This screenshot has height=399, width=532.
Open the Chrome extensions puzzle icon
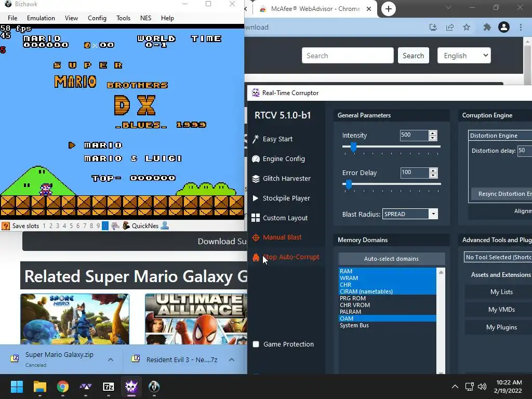pos(487,27)
